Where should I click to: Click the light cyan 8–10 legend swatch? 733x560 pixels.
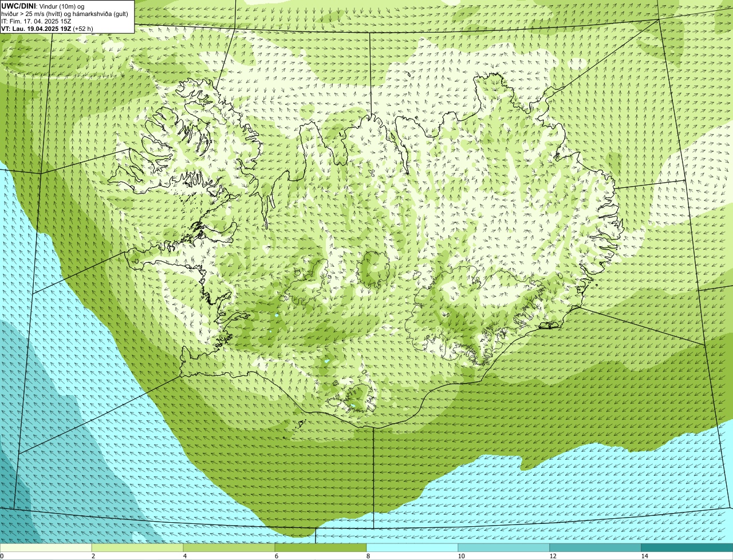pyautogui.click(x=412, y=547)
